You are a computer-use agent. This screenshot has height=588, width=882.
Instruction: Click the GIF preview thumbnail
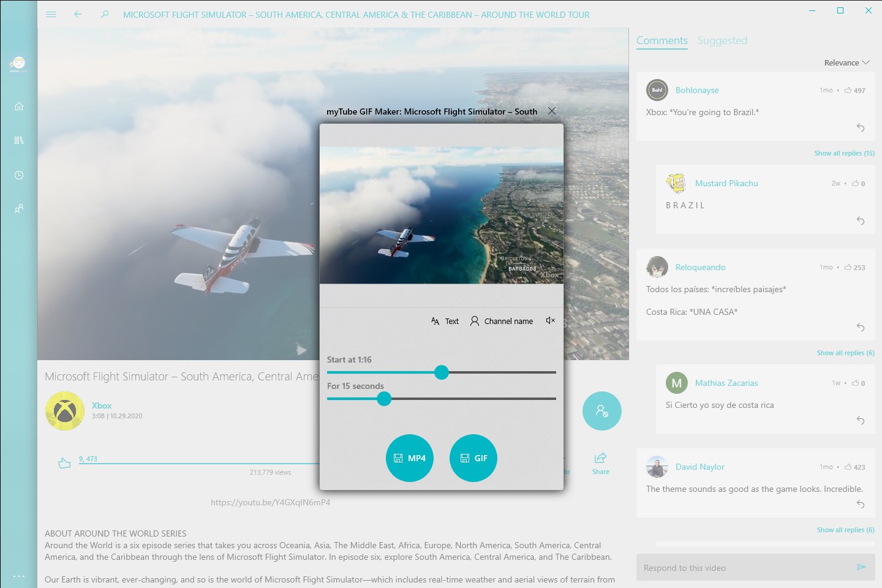click(x=442, y=215)
